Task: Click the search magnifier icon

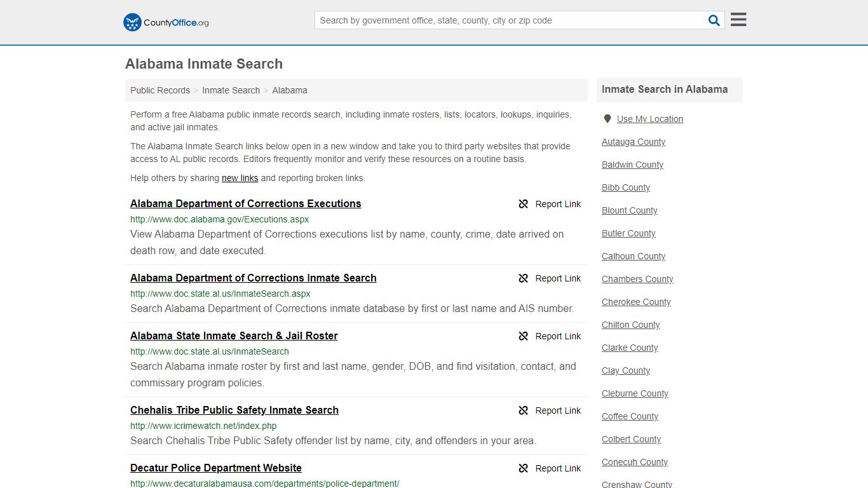Action: (x=714, y=20)
